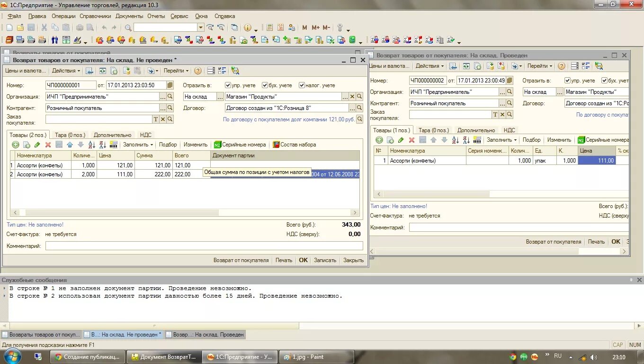Add a new row in the front window's goods table
The height and width of the screenshot is (364, 644).
[15, 145]
